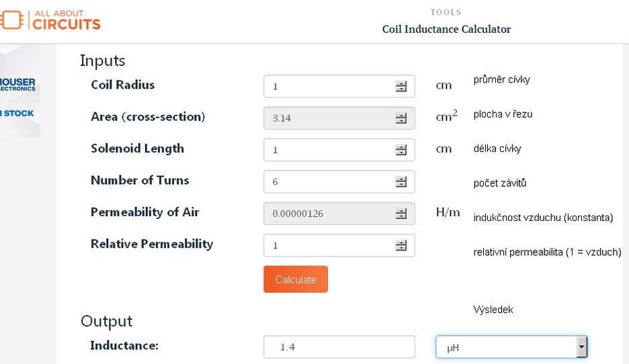
Task: Increase the Number of Turns with the up arrow
Action: point(401,179)
